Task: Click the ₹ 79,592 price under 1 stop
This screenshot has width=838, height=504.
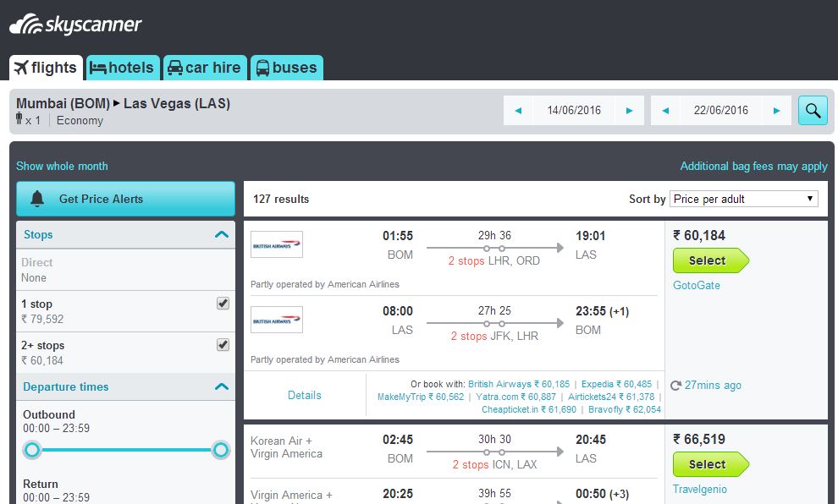Action: (42, 320)
